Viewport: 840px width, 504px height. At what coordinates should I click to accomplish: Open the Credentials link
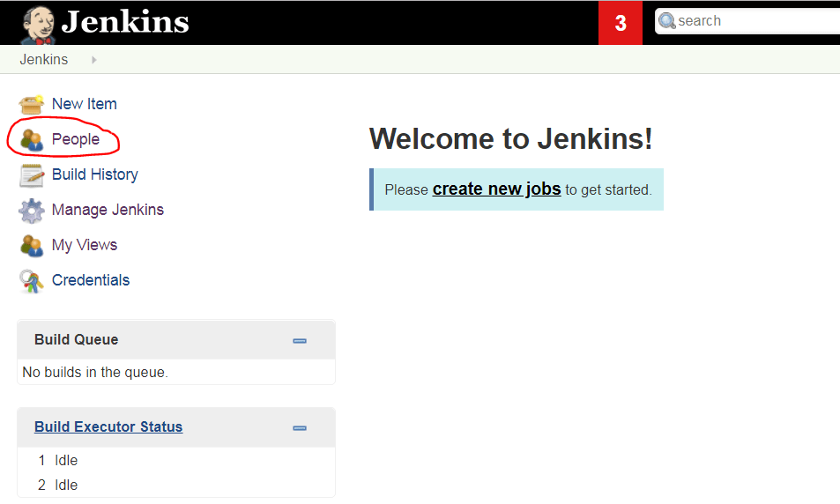tap(91, 280)
